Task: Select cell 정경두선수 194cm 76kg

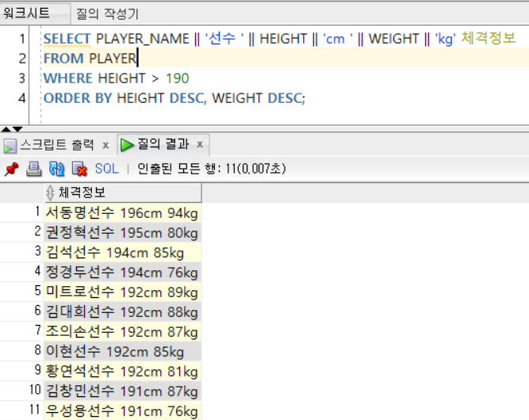Action: (x=123, y=273)
